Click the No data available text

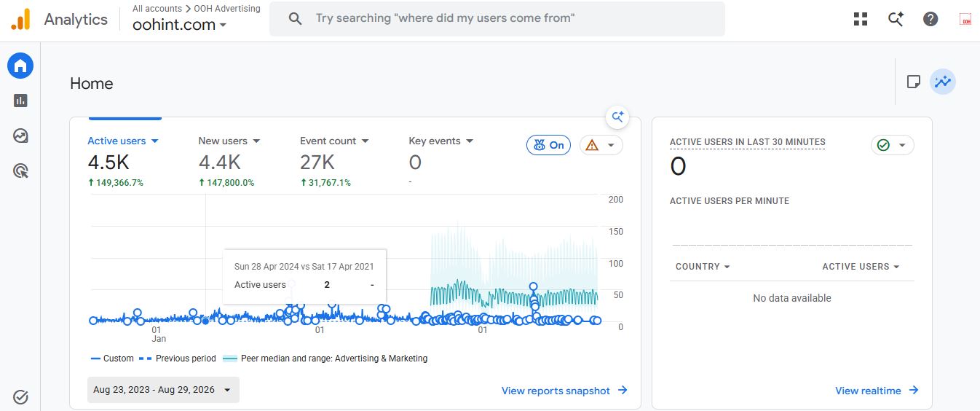coord(792,298)
